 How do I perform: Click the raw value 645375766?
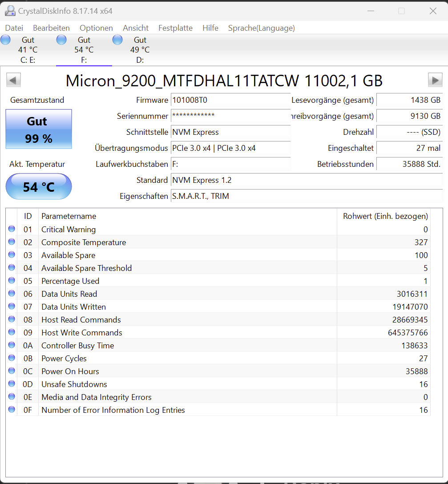pyautogui.click(x=408, y=333)
